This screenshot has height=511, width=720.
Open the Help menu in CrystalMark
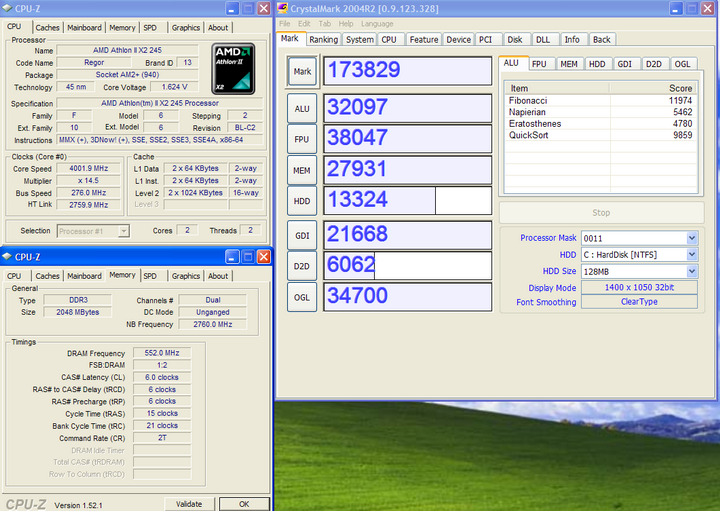346,24
